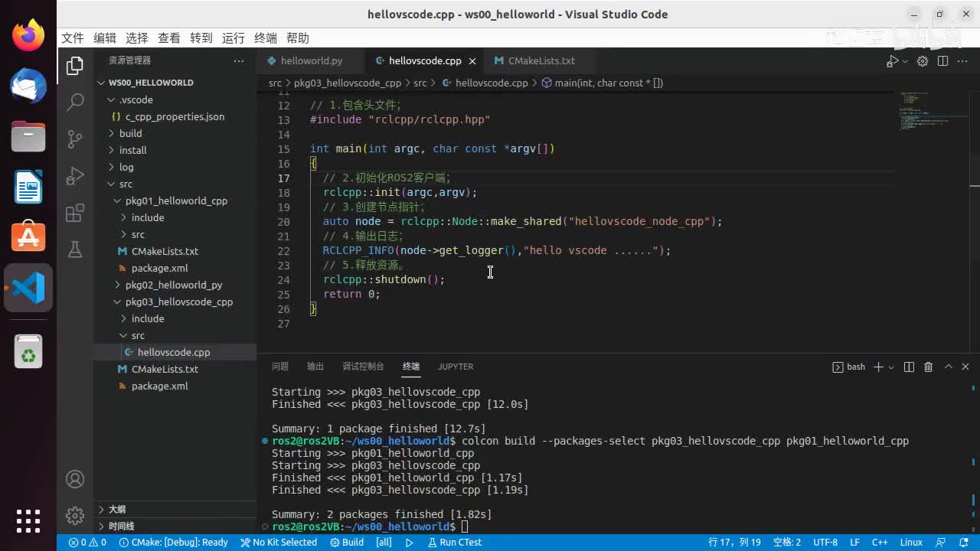This screenshot has height=551, width=980.
Task: Switch to the JUPYTER panel tab
Action: tap(456, 367)
